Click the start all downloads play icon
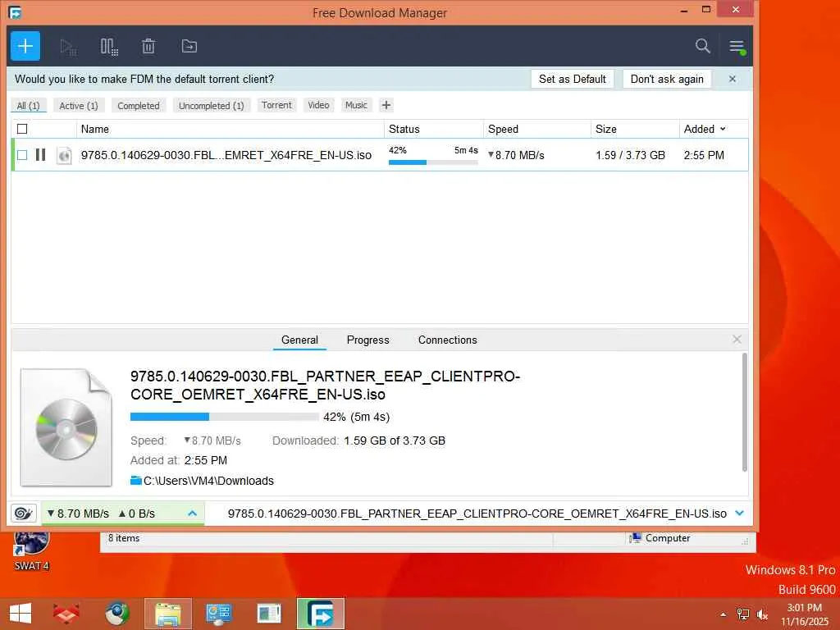Viewport: 840px width, 630px height. tap(68, 47)
